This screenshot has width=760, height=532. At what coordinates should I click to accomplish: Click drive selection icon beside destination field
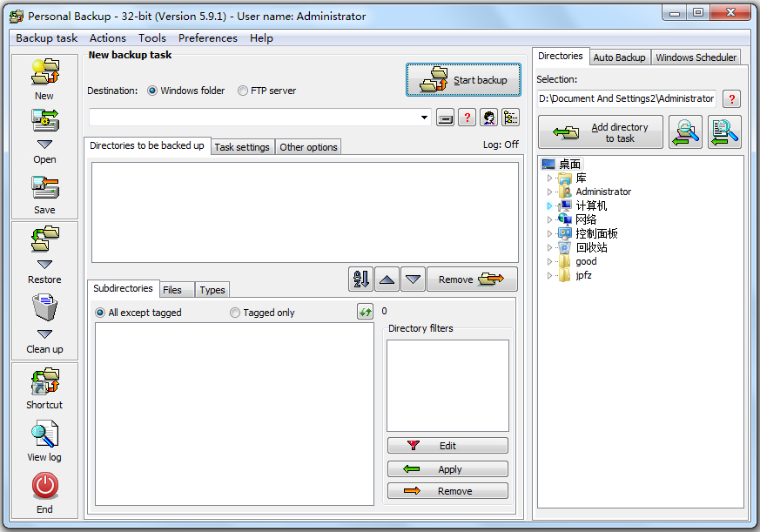pos(445,118)
